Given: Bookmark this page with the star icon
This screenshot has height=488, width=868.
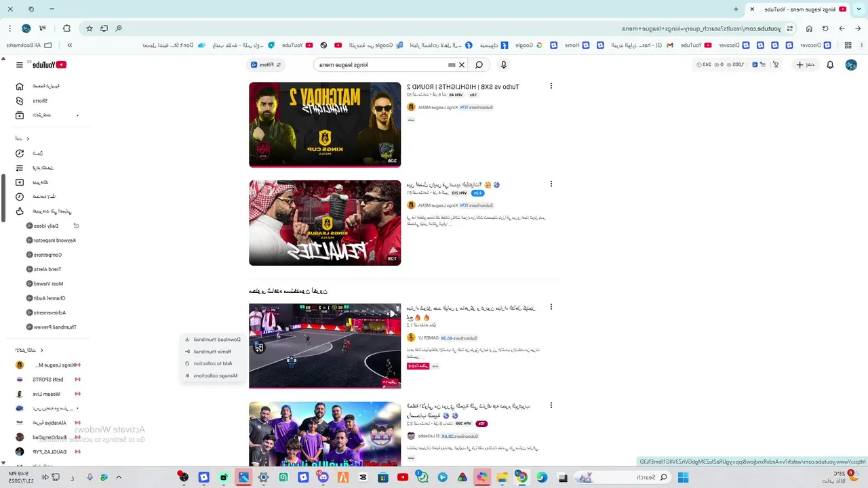Looking at the screenshot, I should (x=89, y=28).
